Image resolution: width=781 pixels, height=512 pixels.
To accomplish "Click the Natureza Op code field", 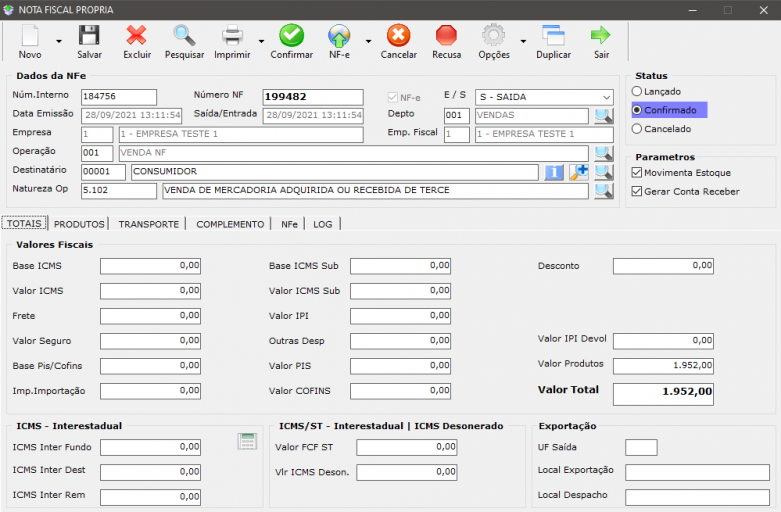I will point(119,191).
